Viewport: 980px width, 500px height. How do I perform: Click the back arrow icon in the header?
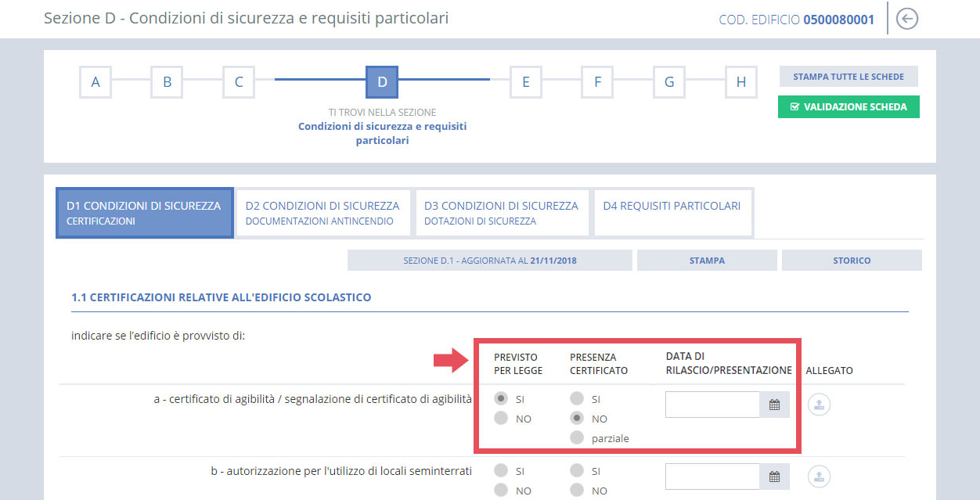coord(906,18)
